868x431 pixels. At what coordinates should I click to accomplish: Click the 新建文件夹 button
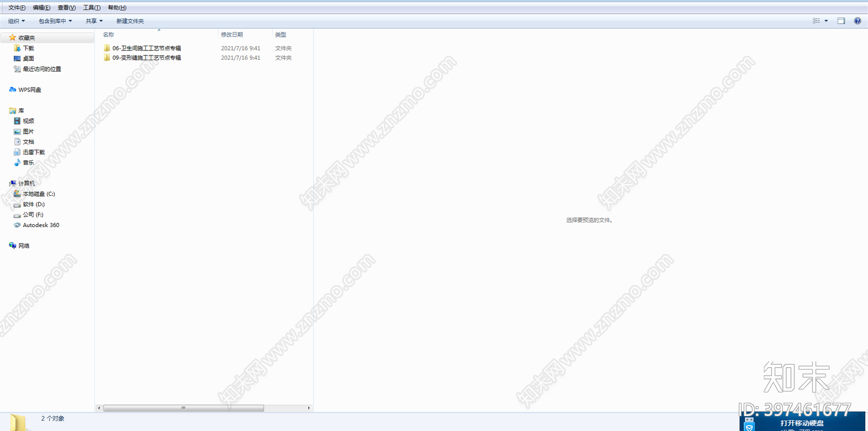pyautogui.click(x=130, y=21)
